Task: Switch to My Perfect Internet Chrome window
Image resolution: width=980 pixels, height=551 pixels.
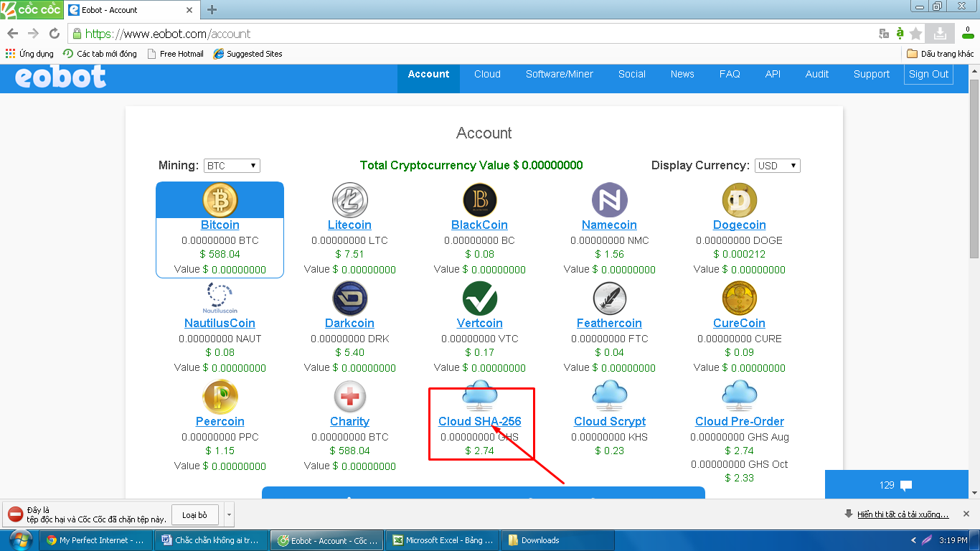Action: click(95, 540)
